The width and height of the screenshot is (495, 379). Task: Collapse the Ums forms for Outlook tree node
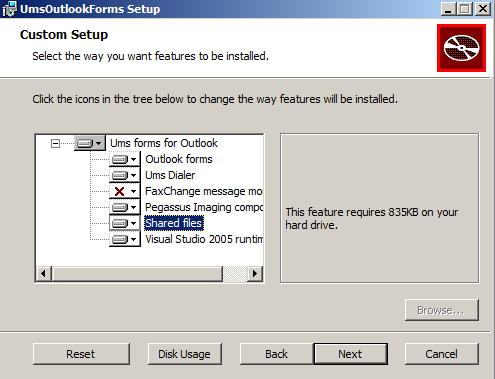point(55,144)
